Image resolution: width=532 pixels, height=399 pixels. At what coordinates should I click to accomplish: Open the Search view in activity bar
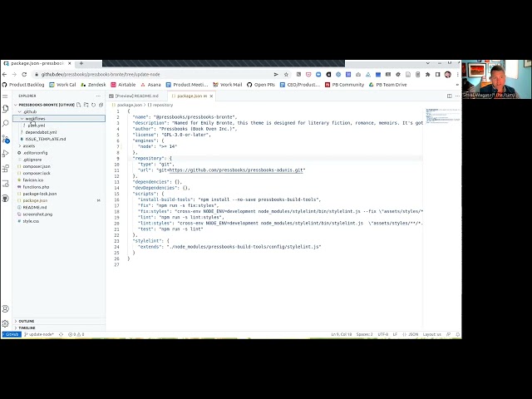pos(6,123)
